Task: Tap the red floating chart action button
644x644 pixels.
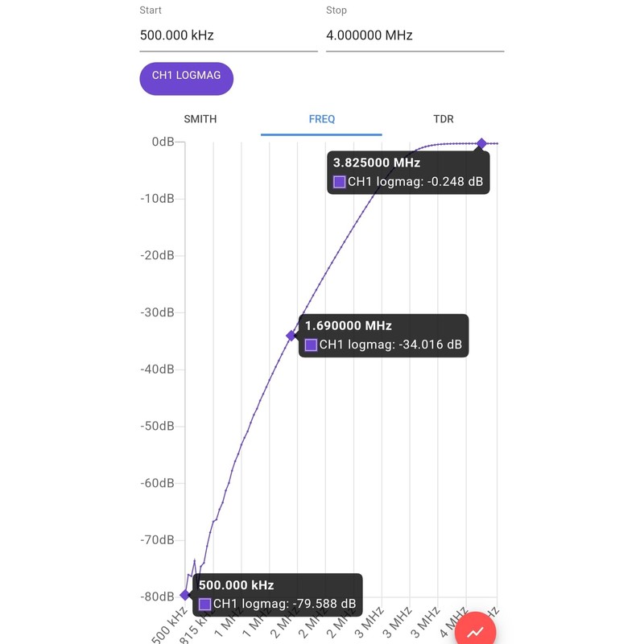Action: (475, 629)
